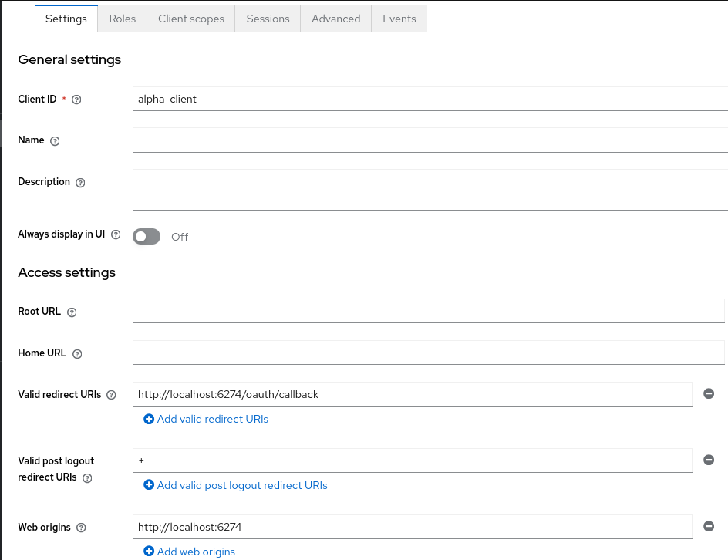Click Add valid post logout redirect URIs

click(x=235, y=486)
